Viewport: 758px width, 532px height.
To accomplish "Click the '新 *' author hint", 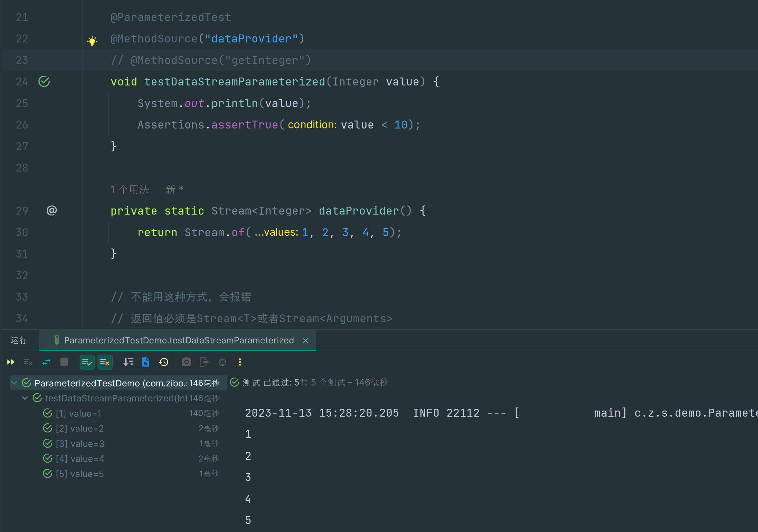I will [175, 190].
